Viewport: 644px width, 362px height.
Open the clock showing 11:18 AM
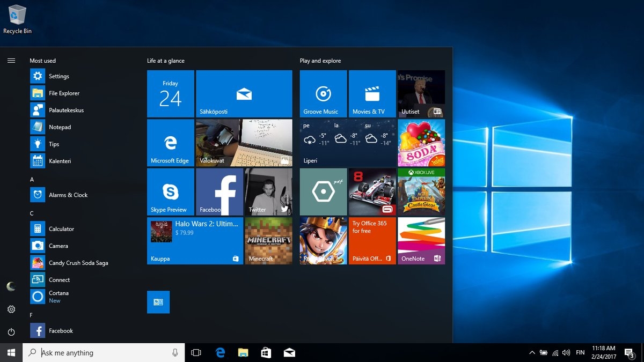(x=604, y=352)
